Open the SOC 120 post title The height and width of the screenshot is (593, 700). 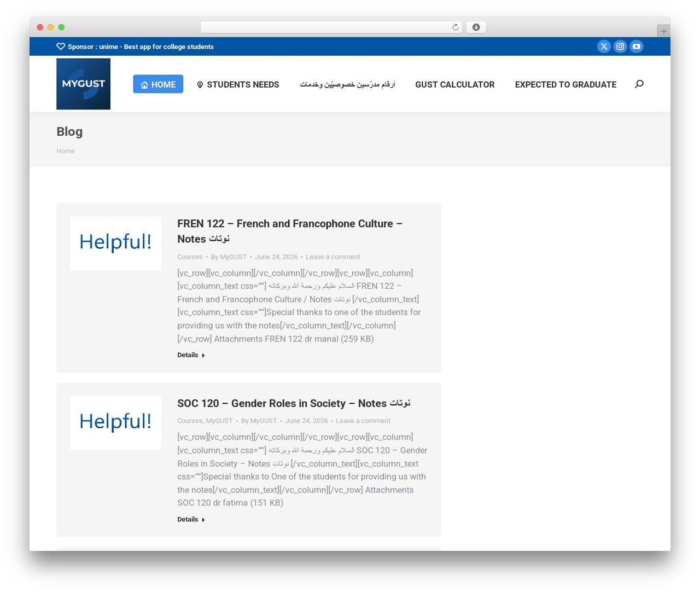[x=294, y=403]
